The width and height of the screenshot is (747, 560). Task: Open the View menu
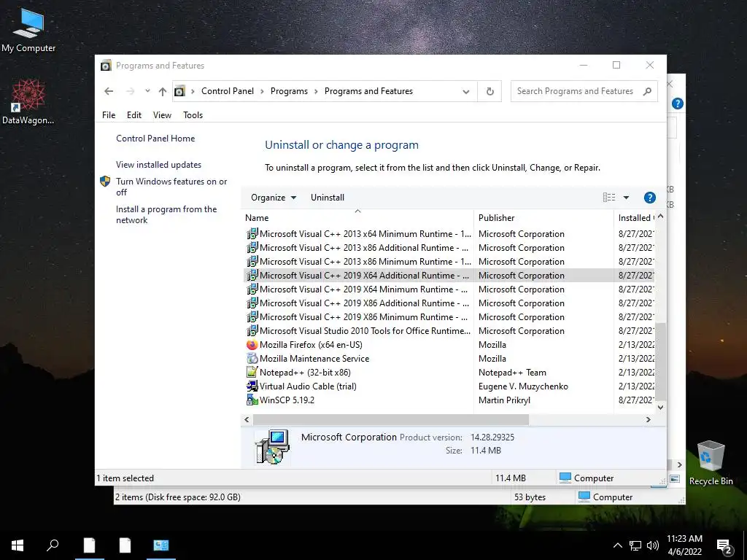click(x=162, y=115)
